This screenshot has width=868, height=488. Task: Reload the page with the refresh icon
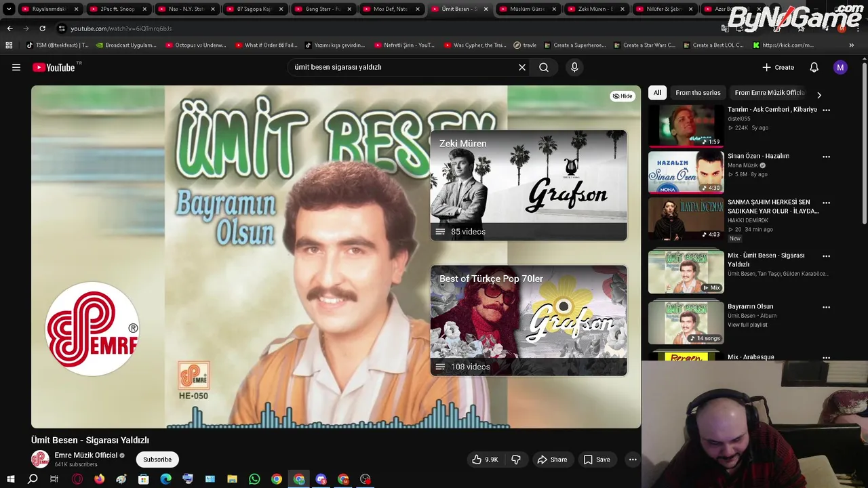point(42,28)
